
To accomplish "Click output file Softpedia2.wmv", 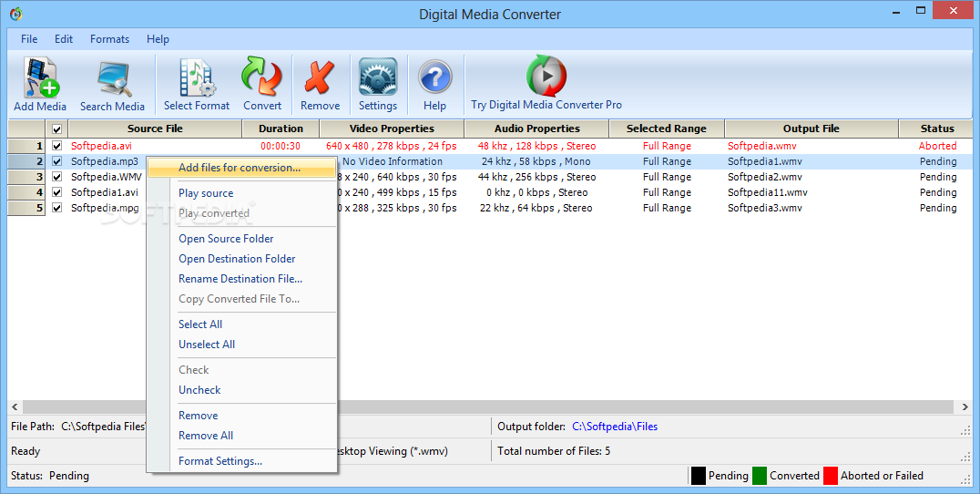I will [x=765, y=177].
